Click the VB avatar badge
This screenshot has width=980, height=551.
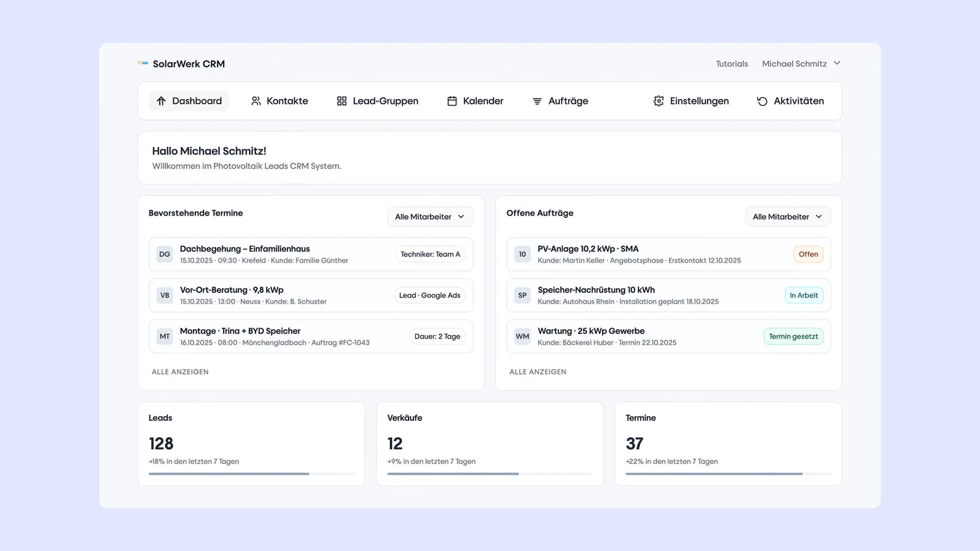pyautogui.click(x=165, y=295)
